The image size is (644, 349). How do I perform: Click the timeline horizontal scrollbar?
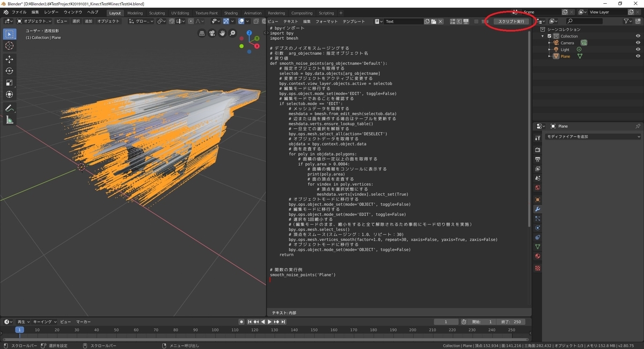(x=266, y=339)
